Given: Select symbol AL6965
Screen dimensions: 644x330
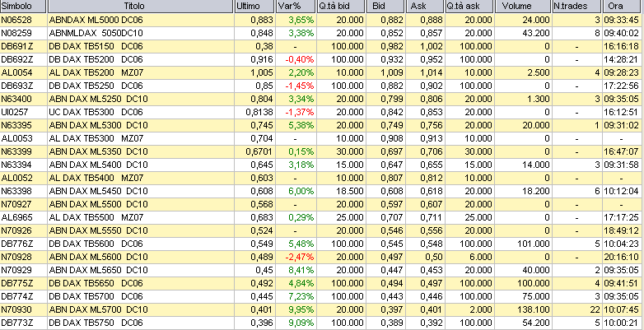Looking at the screenshot, I should pyautogui.click(x=16, y=217).
